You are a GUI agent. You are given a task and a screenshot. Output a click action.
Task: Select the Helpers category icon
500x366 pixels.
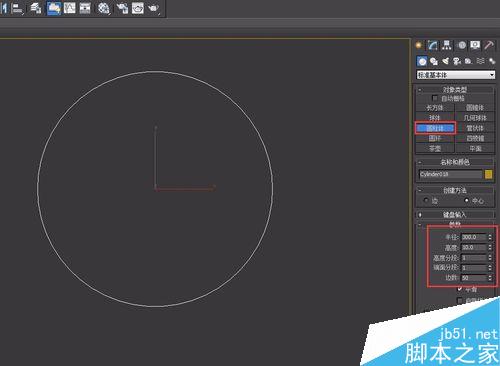point(469,61)
